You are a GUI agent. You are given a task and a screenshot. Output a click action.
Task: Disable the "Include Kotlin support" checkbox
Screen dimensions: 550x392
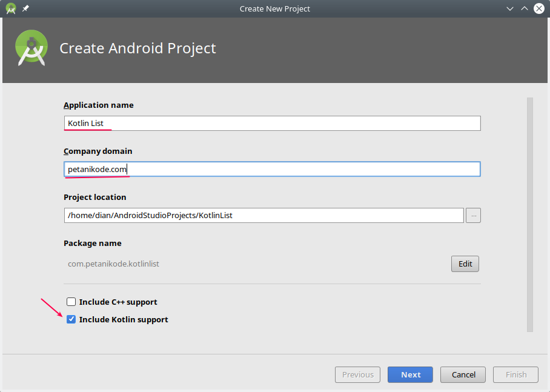(71, 319)
